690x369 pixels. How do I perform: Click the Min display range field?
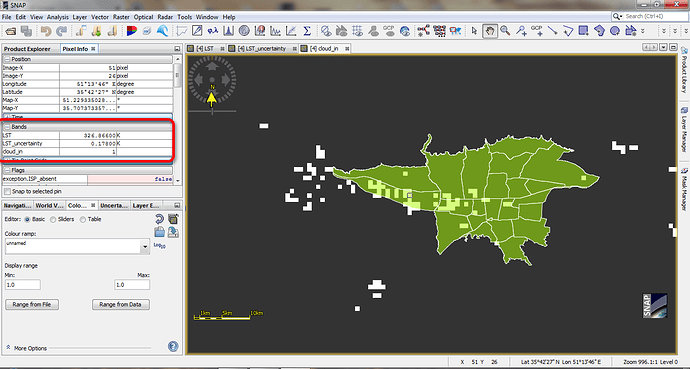(23, 285)
